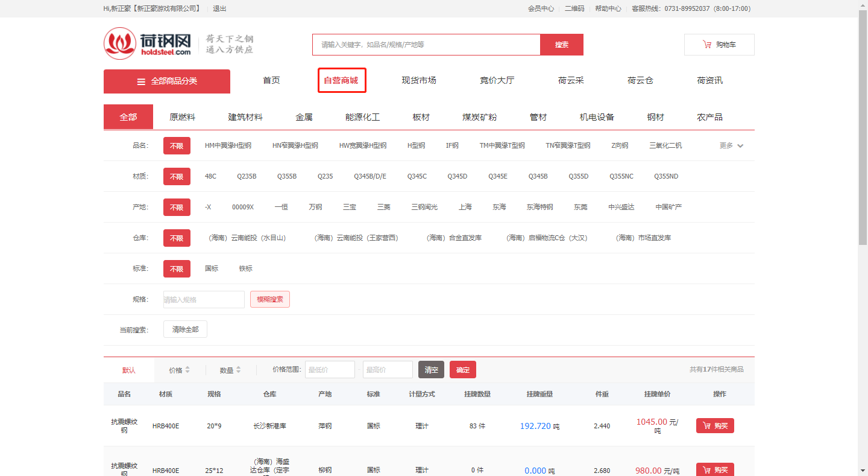Open 全部商品分类 category menu
This screenshot has width=868, height=476.
[167, 81]
